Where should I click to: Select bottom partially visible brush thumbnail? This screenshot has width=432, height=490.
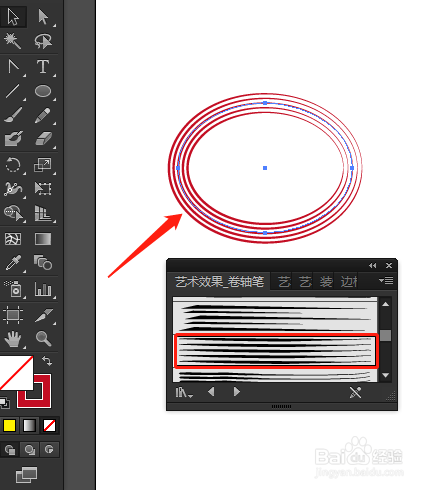pos(275,376)
